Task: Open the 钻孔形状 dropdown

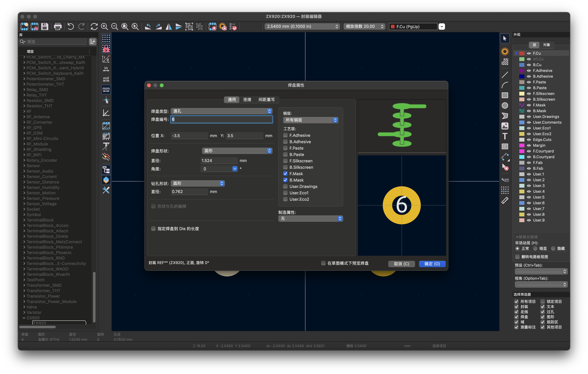Action: (x=197, y=183)
